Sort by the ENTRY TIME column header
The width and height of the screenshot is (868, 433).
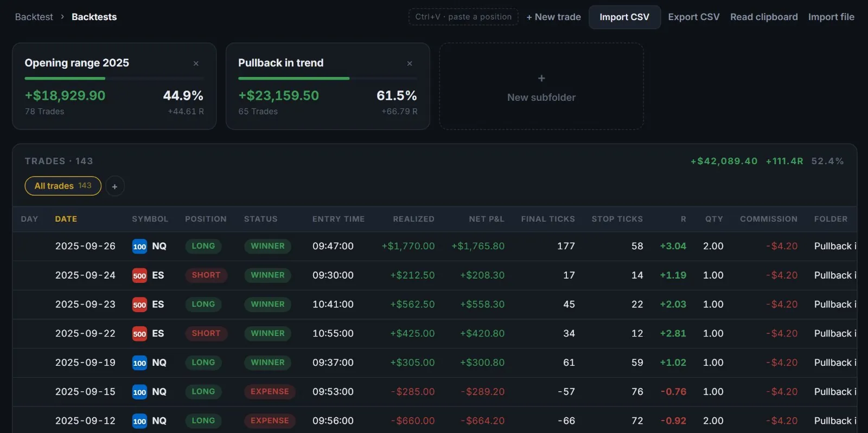click(339, 219)
